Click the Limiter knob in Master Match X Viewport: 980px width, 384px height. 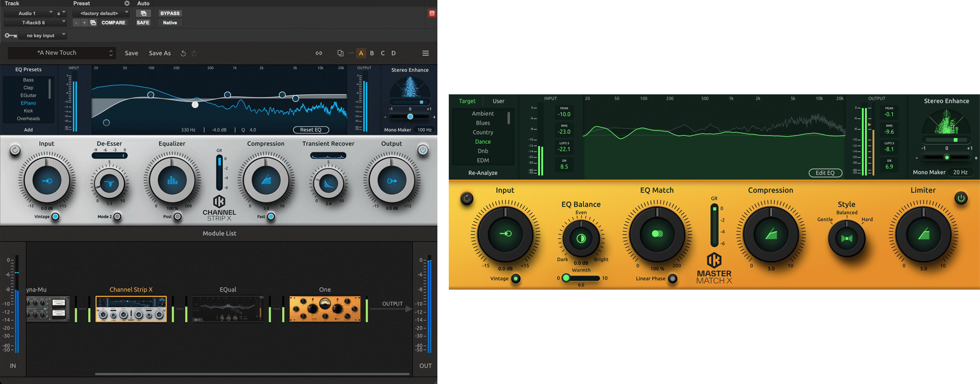pos(923,235)
